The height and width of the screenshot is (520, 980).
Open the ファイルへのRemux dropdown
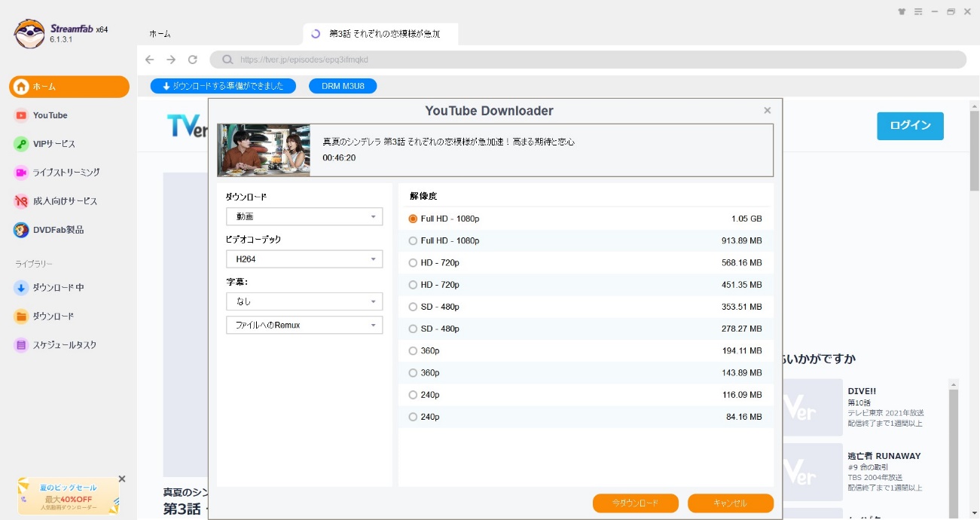pyautogui.click(x=304, y=325)
